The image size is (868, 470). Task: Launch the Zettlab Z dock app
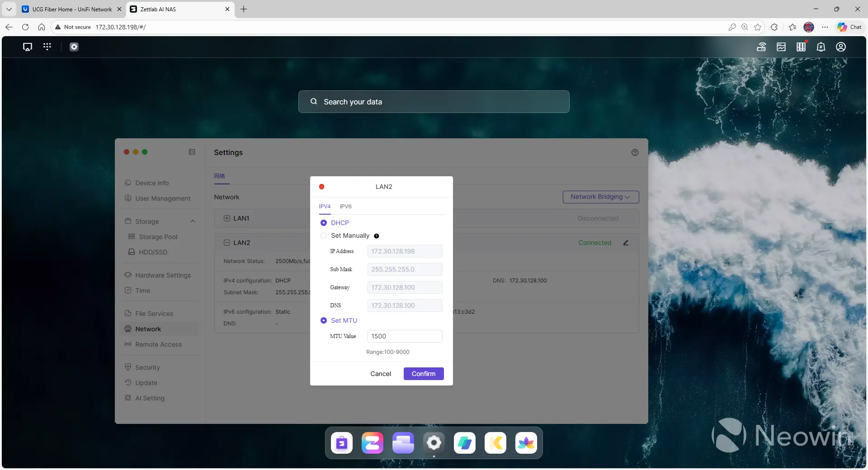[373, 443]
